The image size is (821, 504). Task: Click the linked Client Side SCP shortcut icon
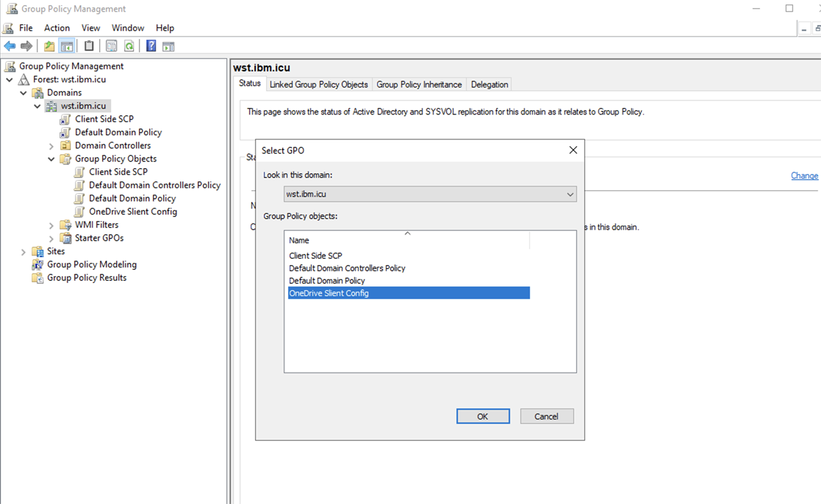pos(65,119)
